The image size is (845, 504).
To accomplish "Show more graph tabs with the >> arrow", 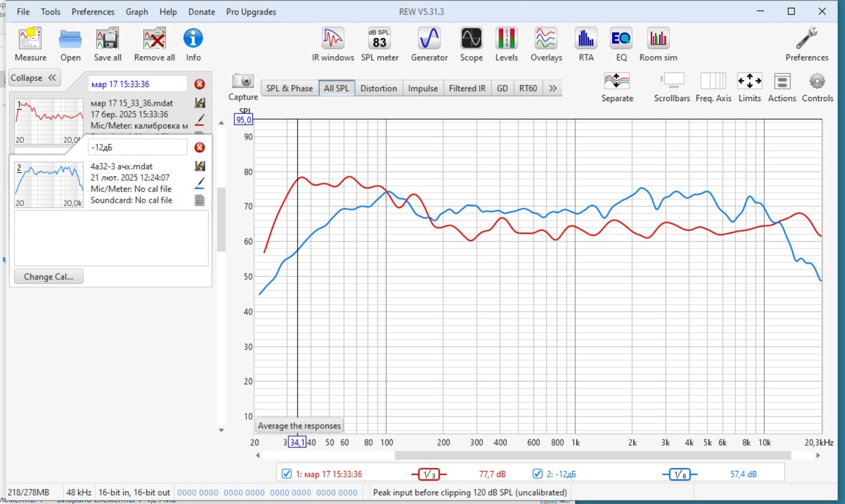I will tap(553, 88).
